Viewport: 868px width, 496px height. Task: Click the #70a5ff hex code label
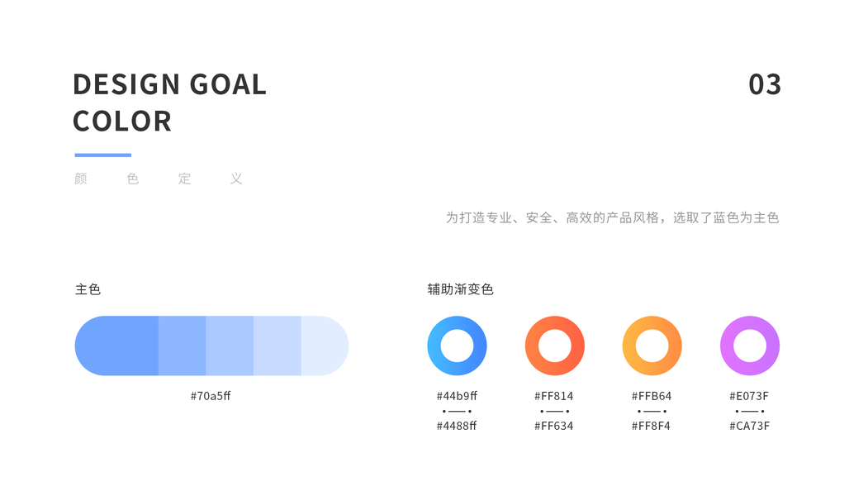[211, 396]
